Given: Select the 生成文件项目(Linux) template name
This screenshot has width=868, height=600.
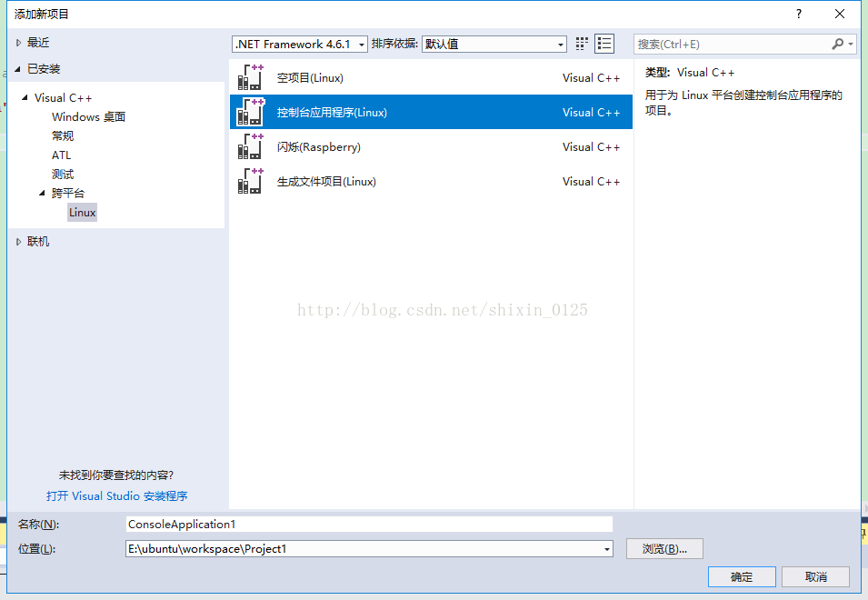Looking at the screenshot, I should click(326, 182).
